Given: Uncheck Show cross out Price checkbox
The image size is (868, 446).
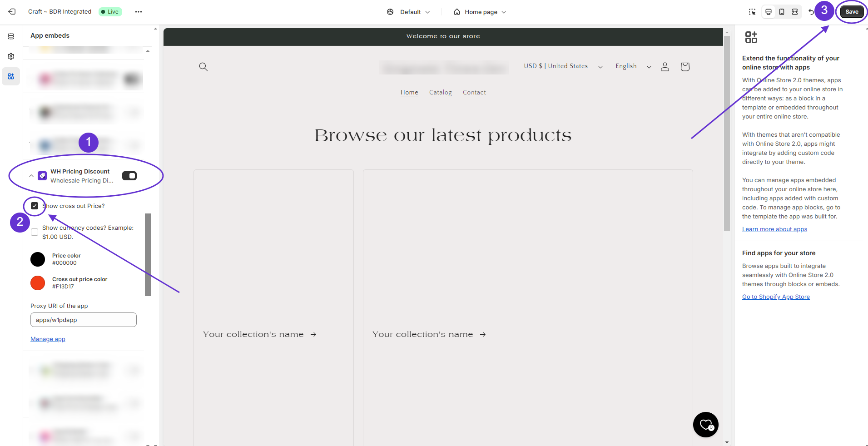Looking at the screenshot, I should coord(35,206).
